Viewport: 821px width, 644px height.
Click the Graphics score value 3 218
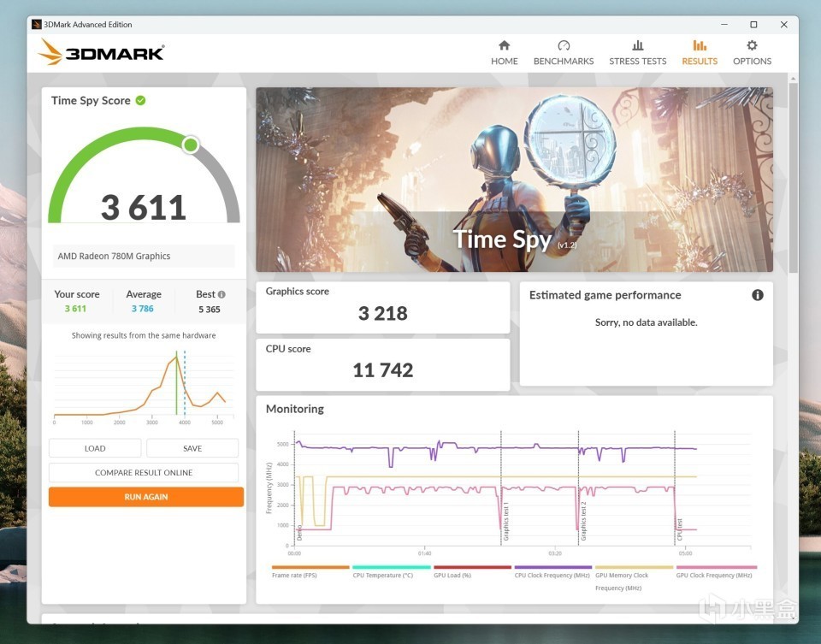coord(383,313)
